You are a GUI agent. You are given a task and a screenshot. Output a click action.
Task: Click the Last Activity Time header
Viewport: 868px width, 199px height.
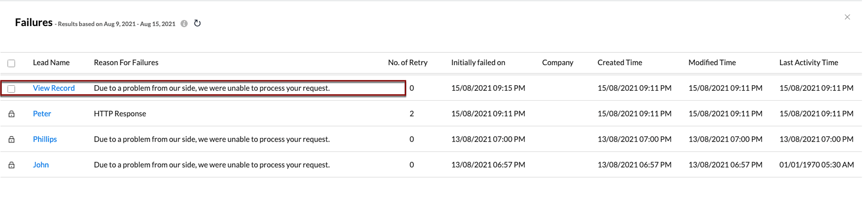[808, 63]
